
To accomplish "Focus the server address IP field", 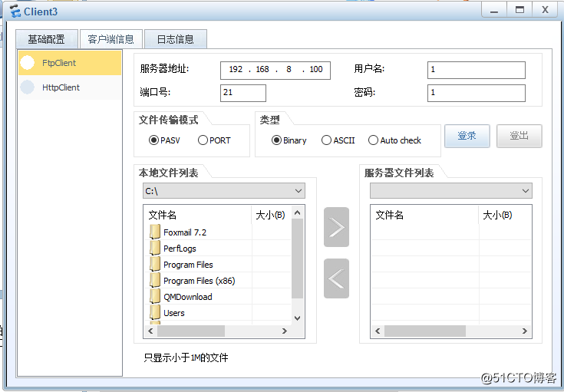I will tap(275, 70).
